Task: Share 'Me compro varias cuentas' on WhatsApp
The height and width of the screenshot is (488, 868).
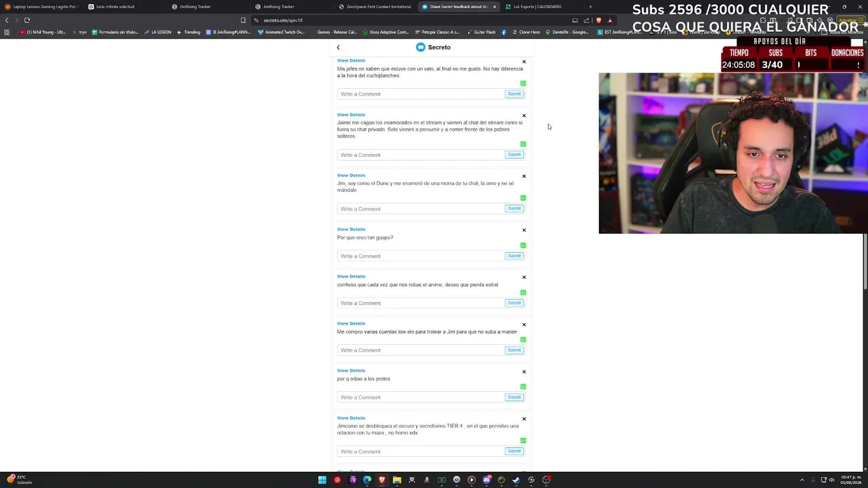Action: tap(523, 340)
